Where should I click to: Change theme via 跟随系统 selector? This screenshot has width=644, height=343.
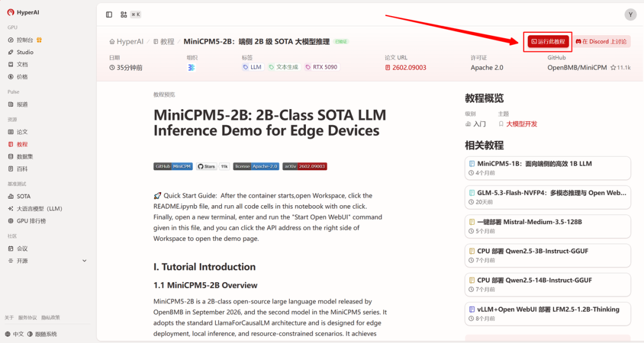click(42, 334)
